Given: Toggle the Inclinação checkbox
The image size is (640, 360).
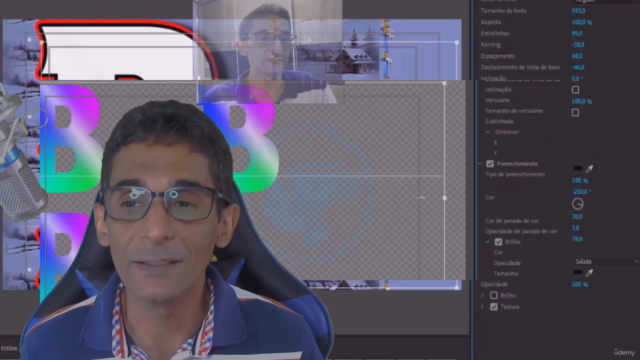Looking at the screenshot, I should click(x=576, y=90).
